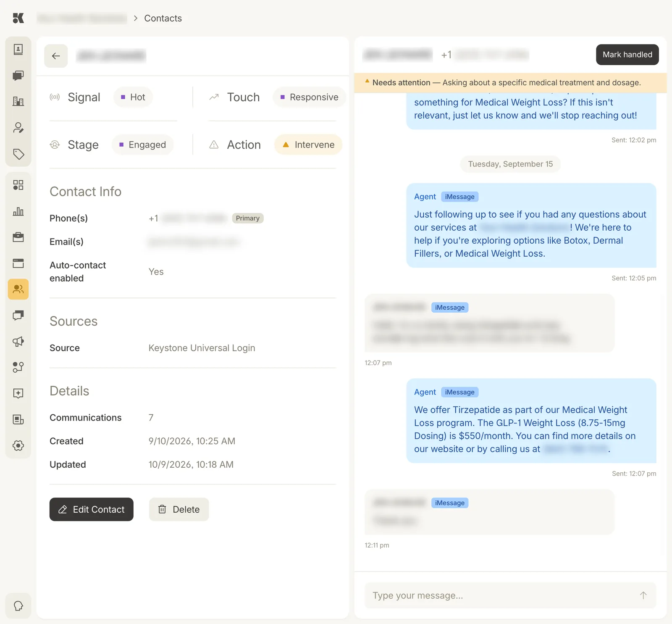Image resolution: width=672 pixels, height=624 pixels.
Task: Open the megaphone campaigns icon
Action: click(x=18, y=341)
